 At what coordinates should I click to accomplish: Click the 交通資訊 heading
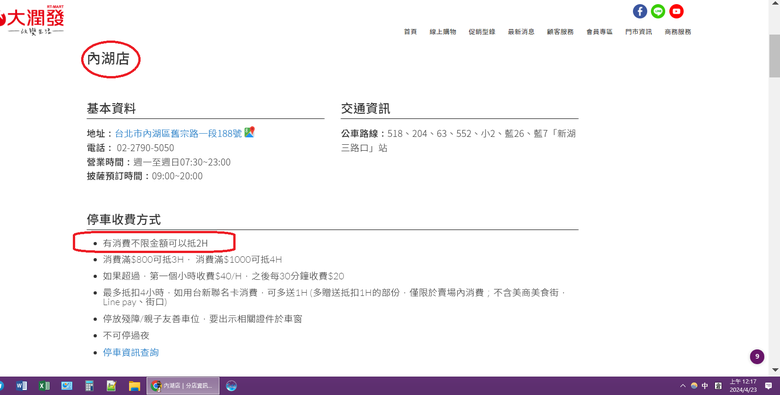(x=365, y=108)
